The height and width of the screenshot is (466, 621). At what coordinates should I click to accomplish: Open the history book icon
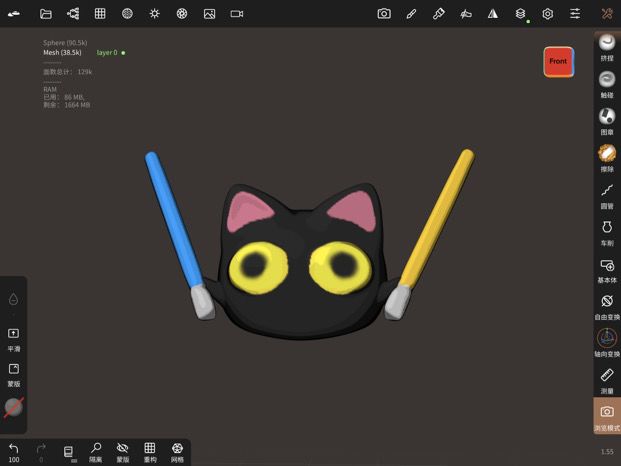tap(69, 453)
